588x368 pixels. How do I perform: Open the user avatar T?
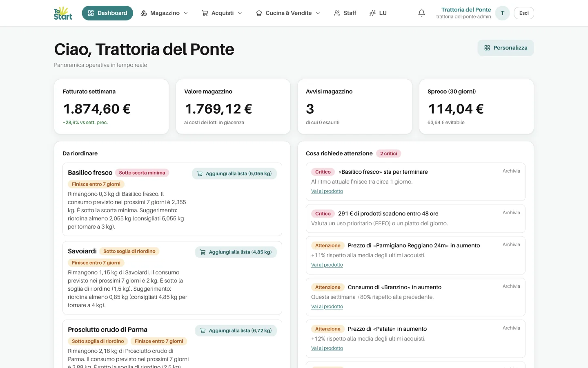tap(502, 13)
